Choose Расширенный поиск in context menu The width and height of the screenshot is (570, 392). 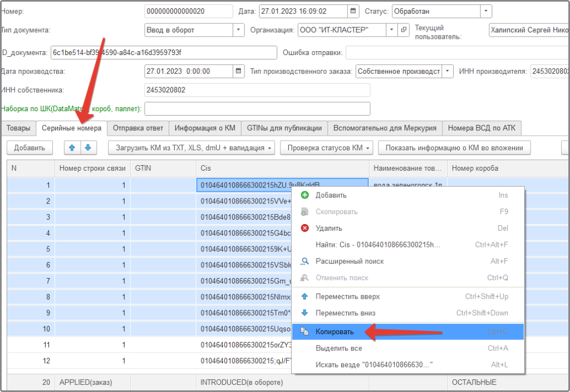click(408, 261)
